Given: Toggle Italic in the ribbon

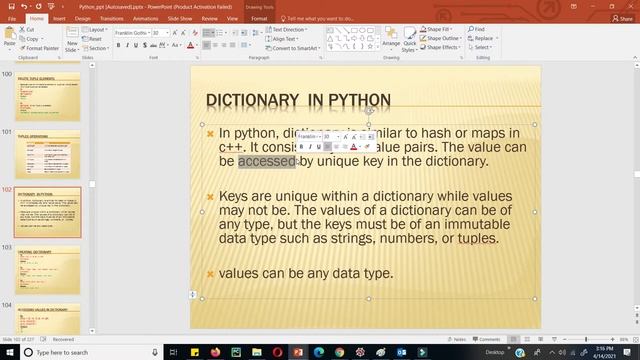Looking at the screenshot, I should [127, 45].
